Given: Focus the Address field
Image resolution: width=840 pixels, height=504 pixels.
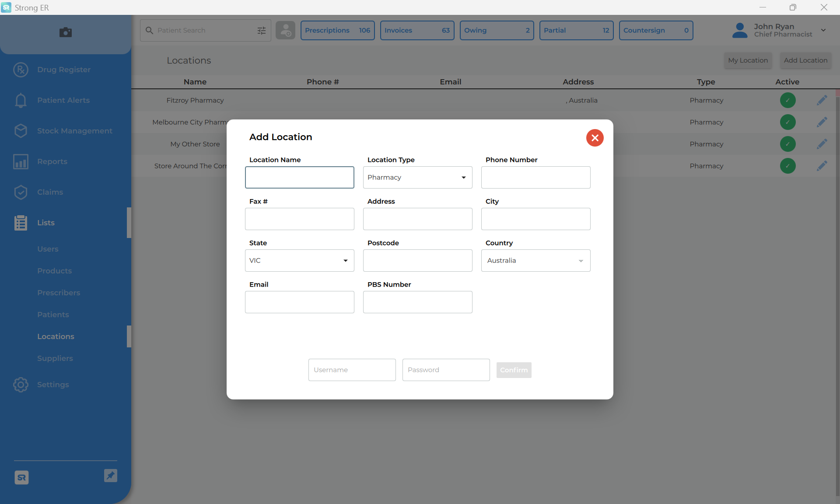Looking at the screenshot, I should [x=418, y=219].
